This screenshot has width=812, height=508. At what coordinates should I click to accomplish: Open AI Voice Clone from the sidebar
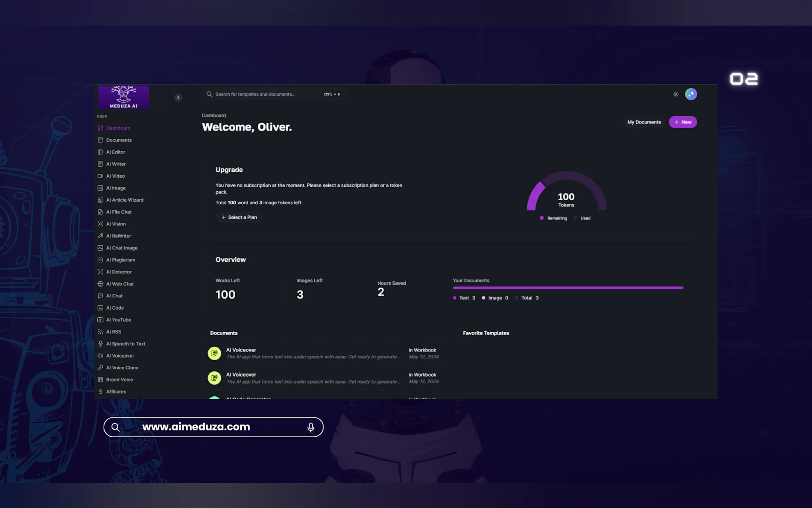122,368
